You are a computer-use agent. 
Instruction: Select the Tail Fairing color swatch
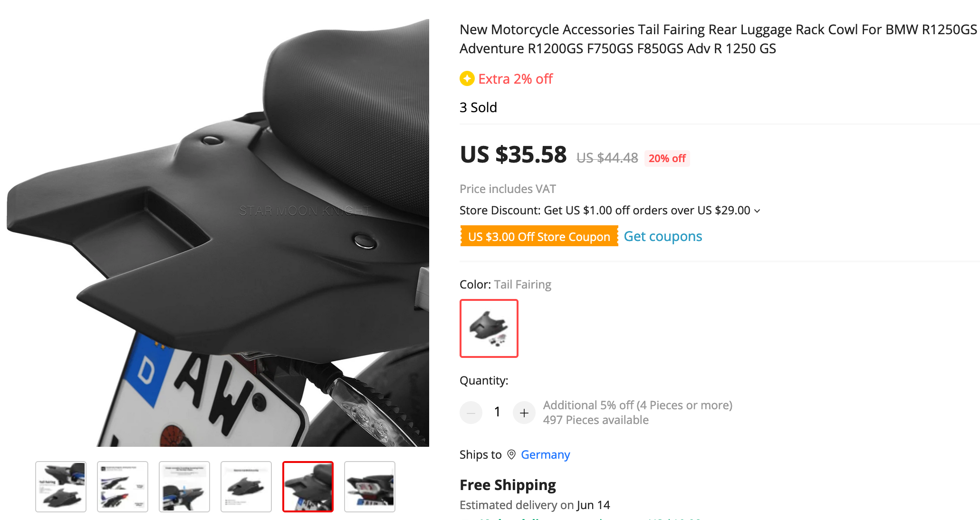(489, 328)
